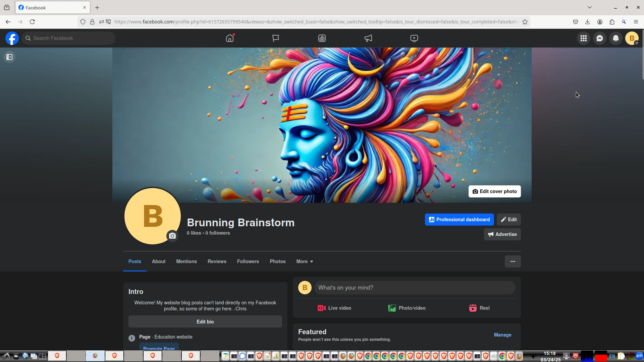Screen dimensions: 644x362
Task: Click the What's on your mind box
Action: pos(415,288)
